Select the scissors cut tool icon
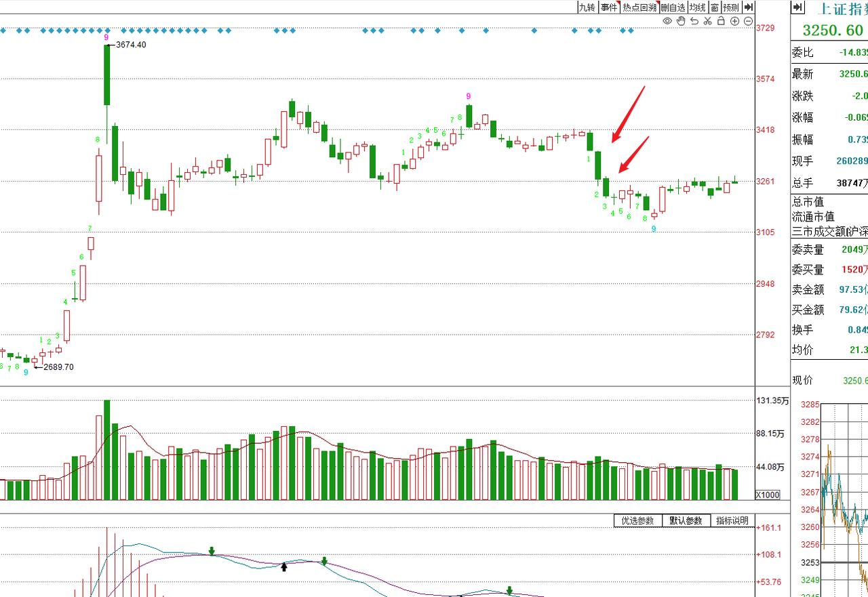Viewport: 868px width, 597px height. pos(707,21)
